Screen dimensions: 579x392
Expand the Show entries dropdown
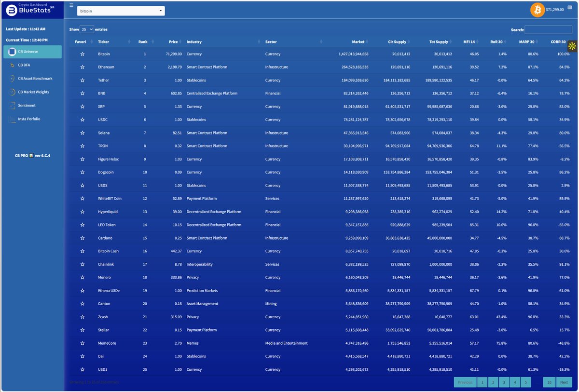87,29
